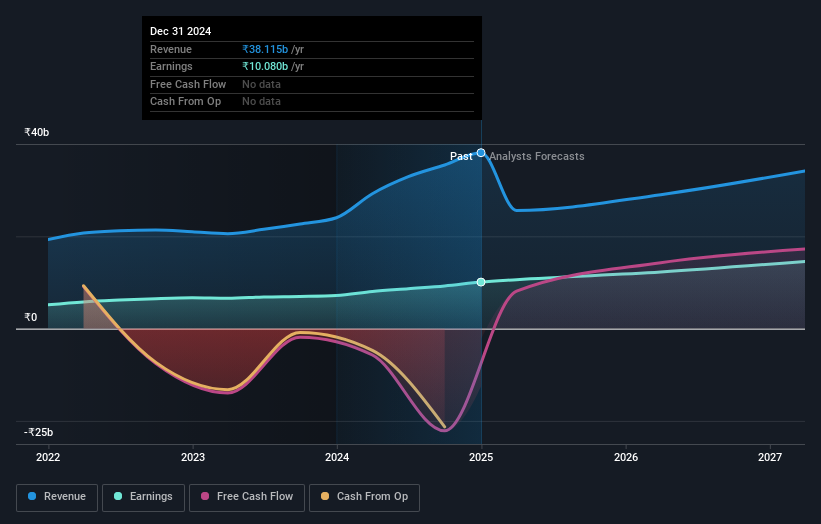Click the Past label on chart

(x=461, y=156)
